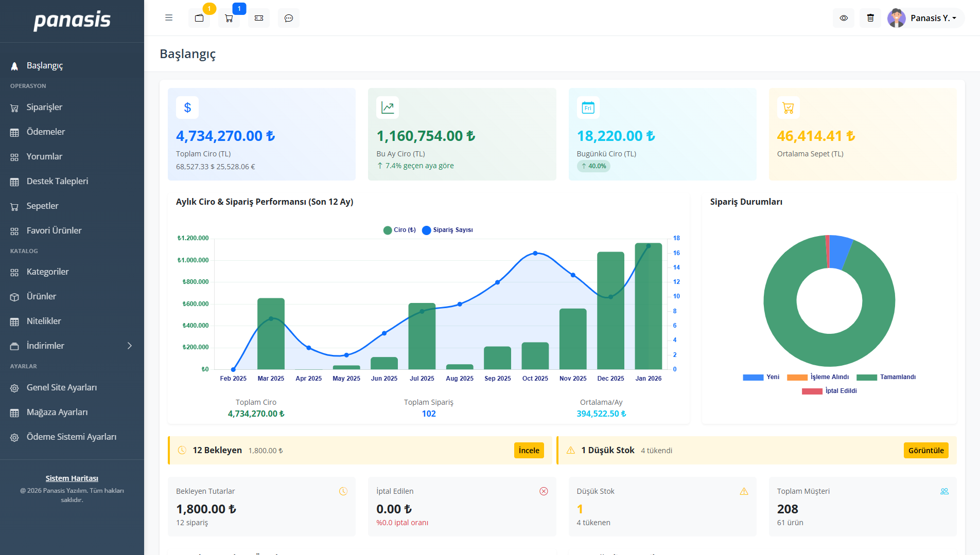The height and width of the screenshot is (555, 980).
Task: Click the trash icon near the profile
Action: 870,17
